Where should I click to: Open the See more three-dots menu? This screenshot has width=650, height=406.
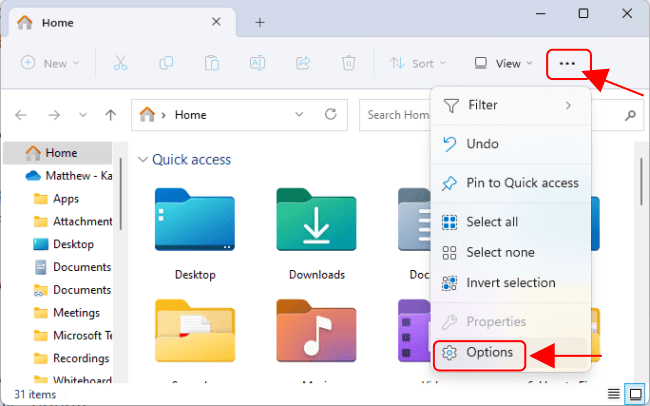(x=567, y=64)
